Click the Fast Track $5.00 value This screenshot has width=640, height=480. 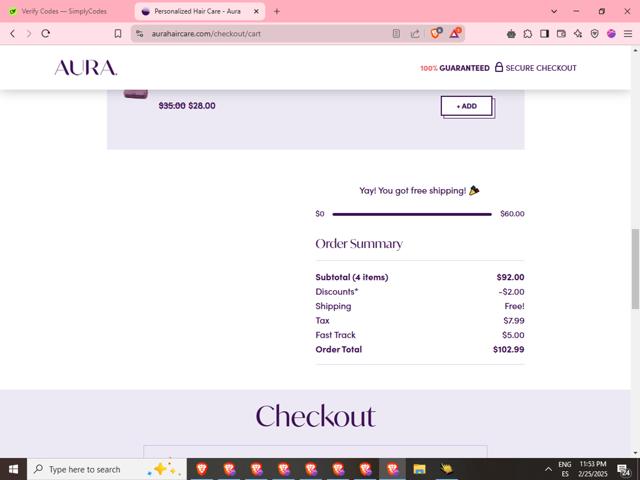pos(513,335)
